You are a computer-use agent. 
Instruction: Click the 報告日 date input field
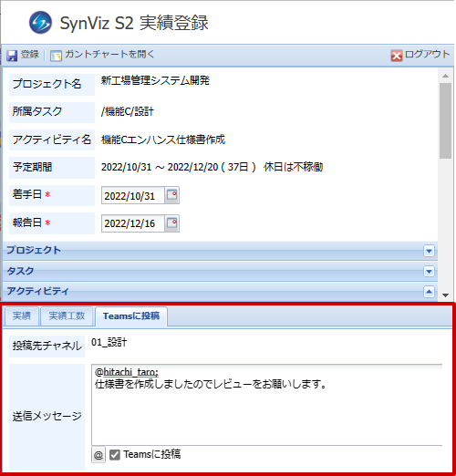133,223
